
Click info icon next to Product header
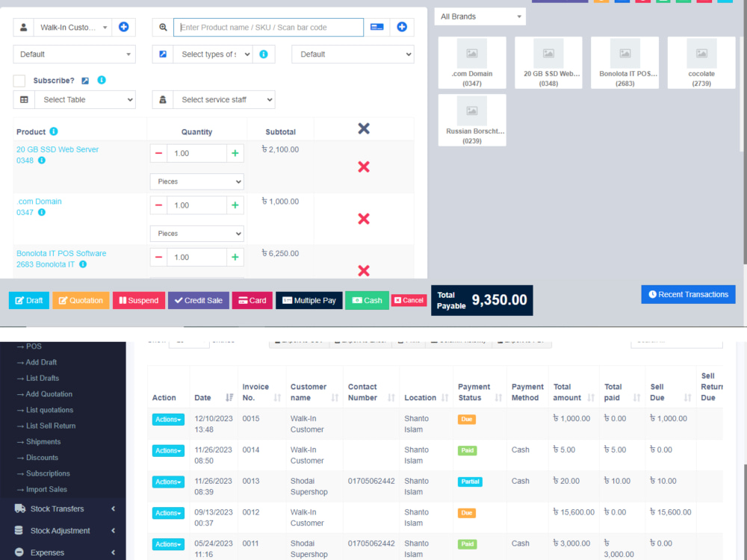coord(54,131)
